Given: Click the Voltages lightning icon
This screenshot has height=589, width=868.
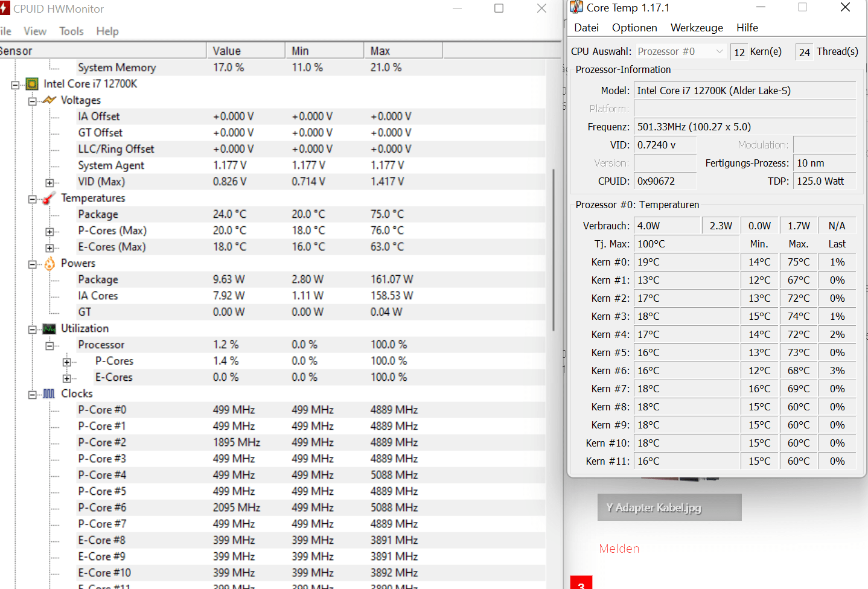Looking at the screenshot, I should click(x=49, y=100).
